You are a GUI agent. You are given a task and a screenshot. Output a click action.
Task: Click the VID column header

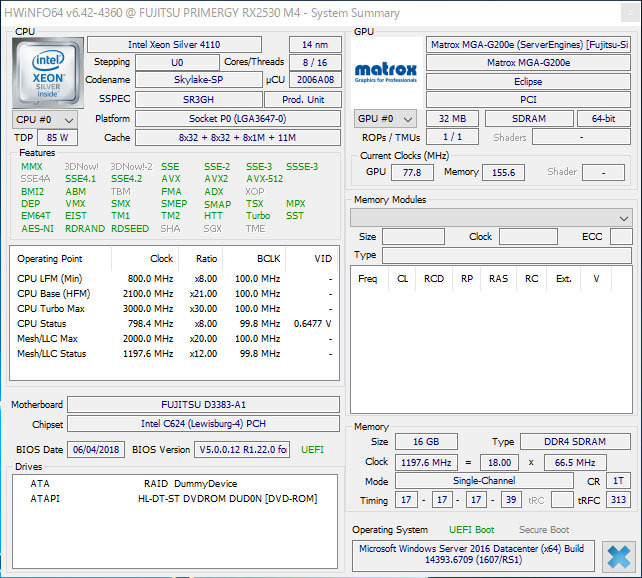312,259
